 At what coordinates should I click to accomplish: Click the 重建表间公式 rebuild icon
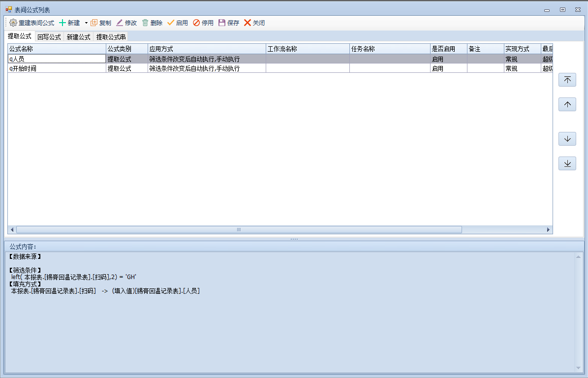click(13, 23)
